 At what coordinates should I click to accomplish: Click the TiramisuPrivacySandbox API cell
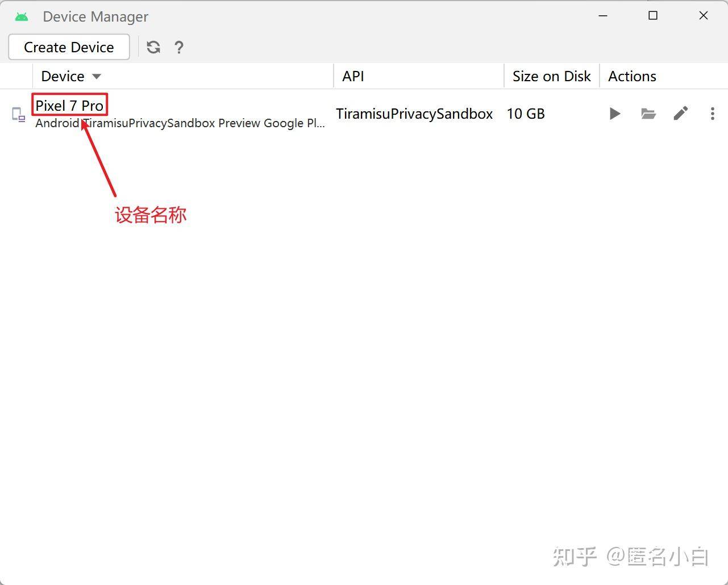click(x=414, y=114)
